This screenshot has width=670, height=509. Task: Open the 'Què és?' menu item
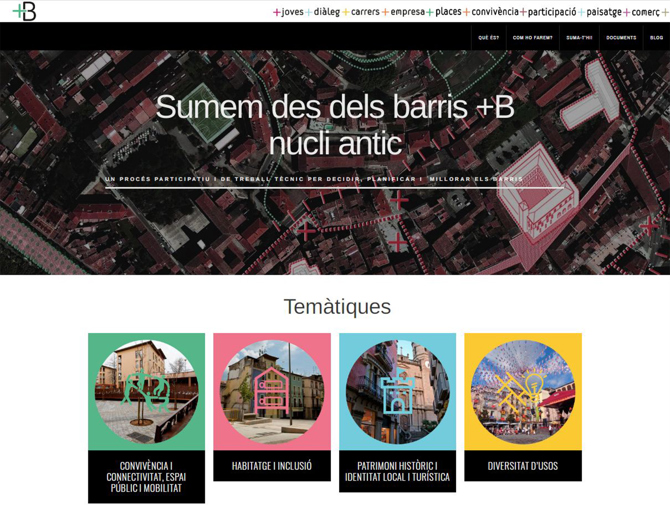488,38
